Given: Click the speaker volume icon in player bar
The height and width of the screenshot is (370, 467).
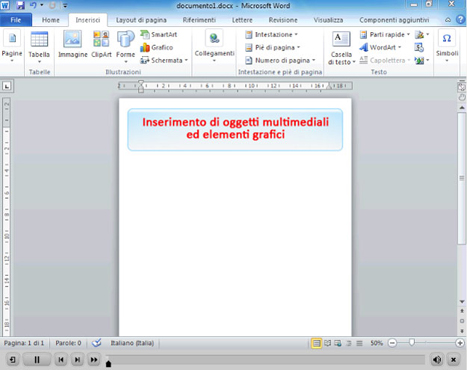Looking at the screenshot, I should [437, 359].
